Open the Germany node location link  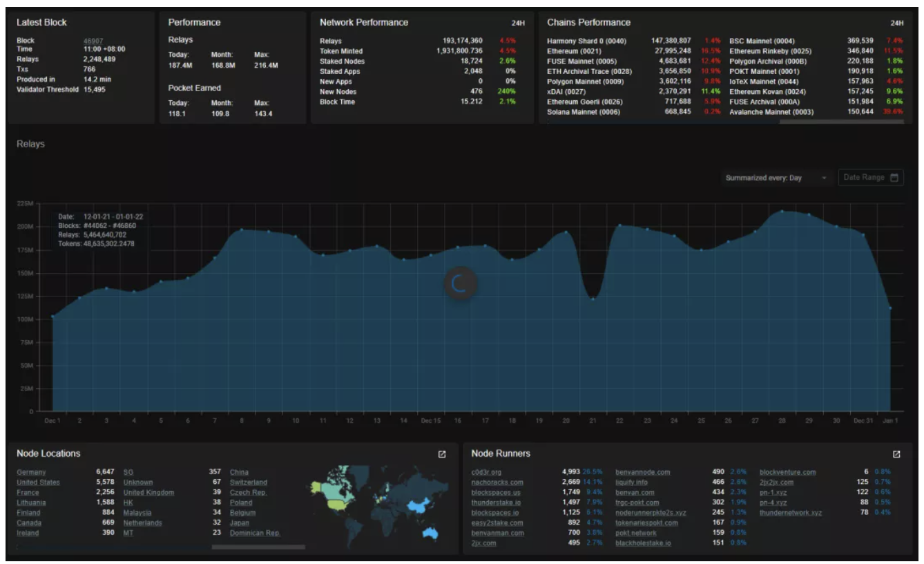[x=31, y=472]
